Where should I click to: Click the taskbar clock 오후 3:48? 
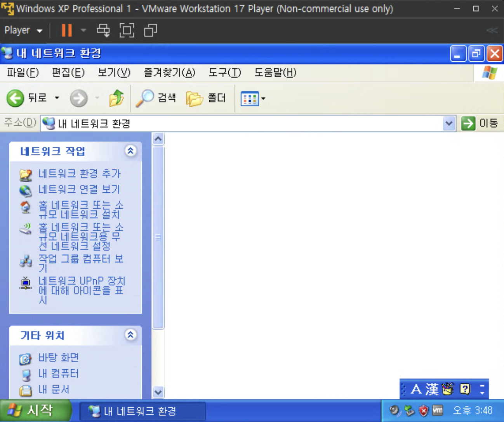pyautogui.click(x=473, y=410)
